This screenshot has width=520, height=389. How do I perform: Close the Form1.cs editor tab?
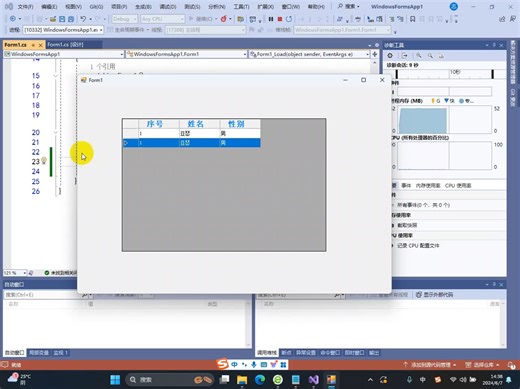(x=41, y=45)
